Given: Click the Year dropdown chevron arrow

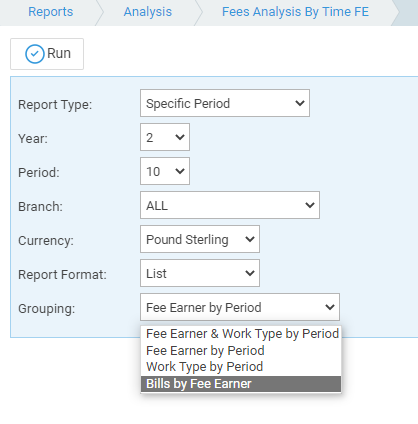Looking at the screenshot, I should tap(180, 137).
